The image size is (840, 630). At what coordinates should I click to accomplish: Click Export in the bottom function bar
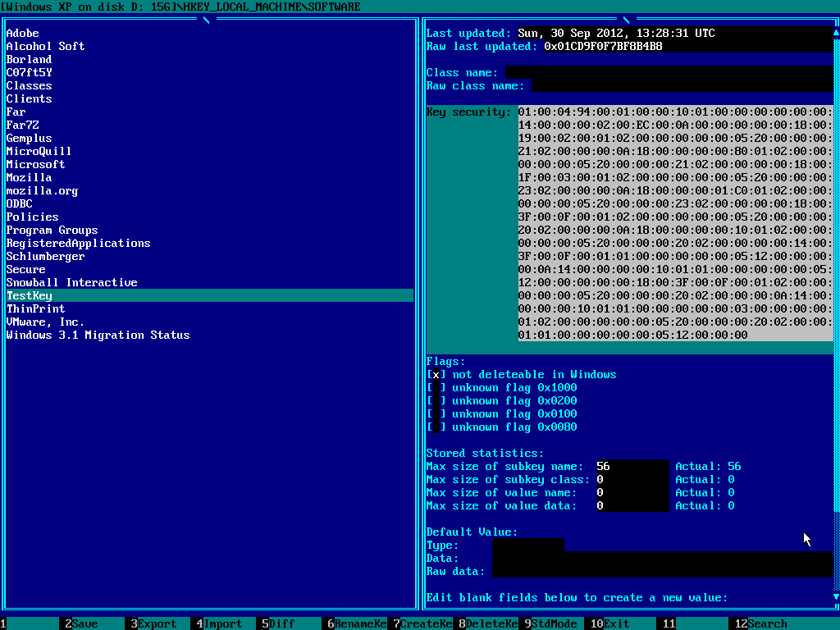[156, 623]
